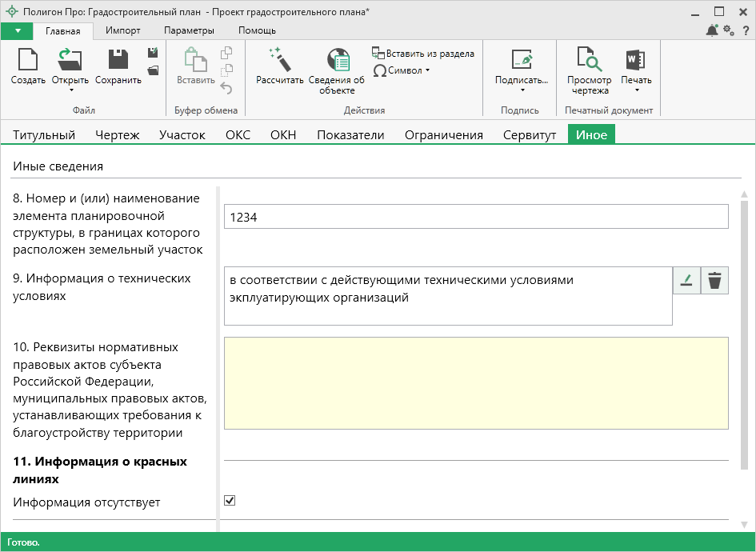Expand the Подписать dropdown

pos(522,90)
